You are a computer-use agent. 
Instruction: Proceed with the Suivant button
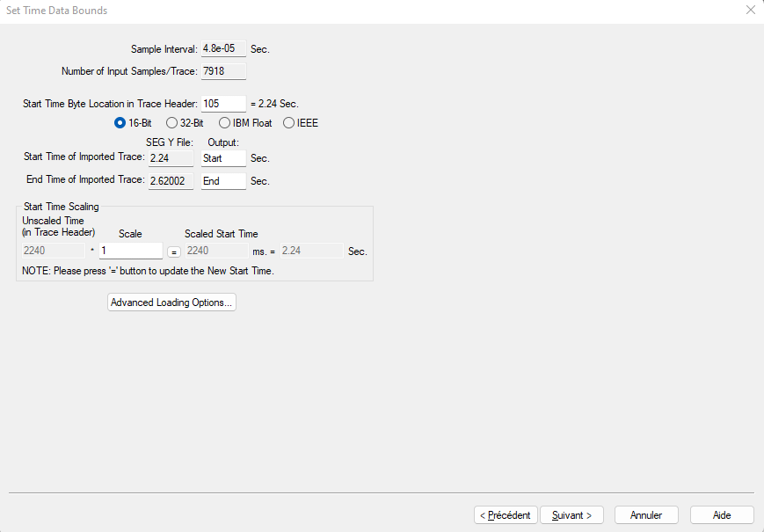571,515
